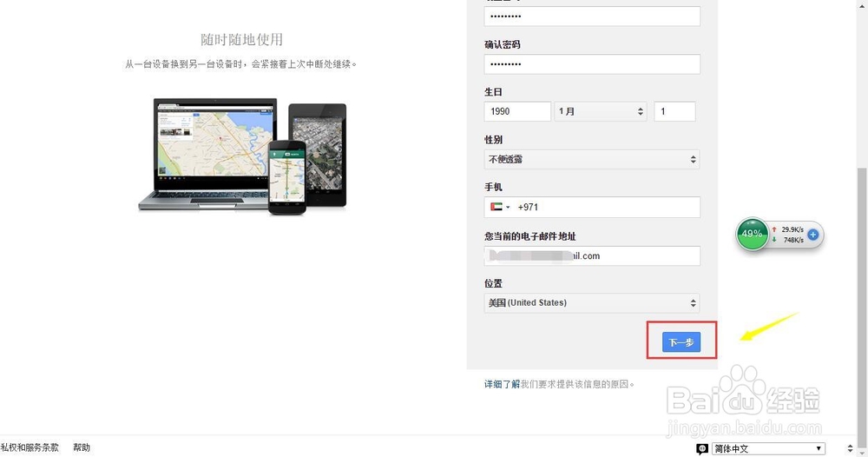Open the privacy and terms link
868x457 pixels.
pyautogui.click(x=30, y=447)
